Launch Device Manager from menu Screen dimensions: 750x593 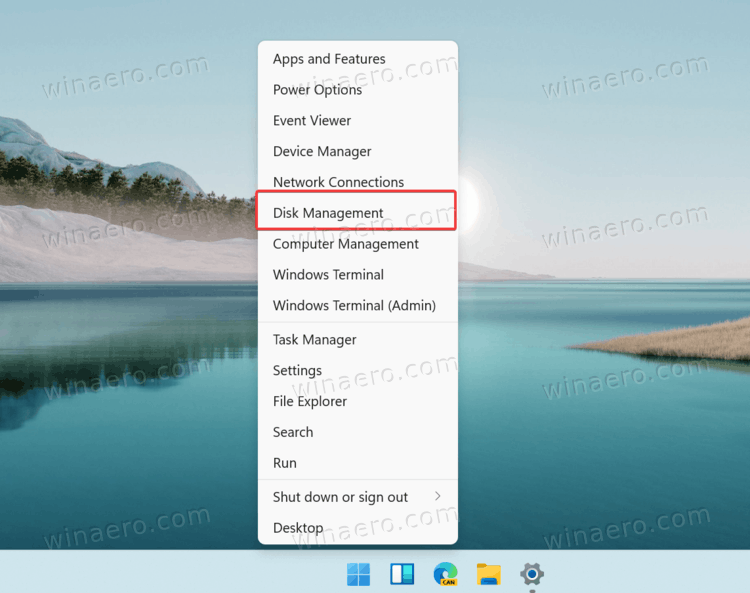pos(358,151)
